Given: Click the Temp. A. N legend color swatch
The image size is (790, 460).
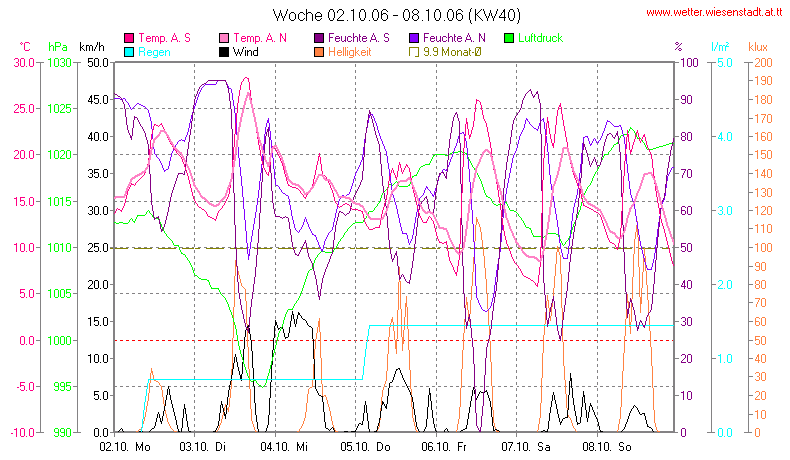Looking at the screenshot, I should (x=224, y=38).
